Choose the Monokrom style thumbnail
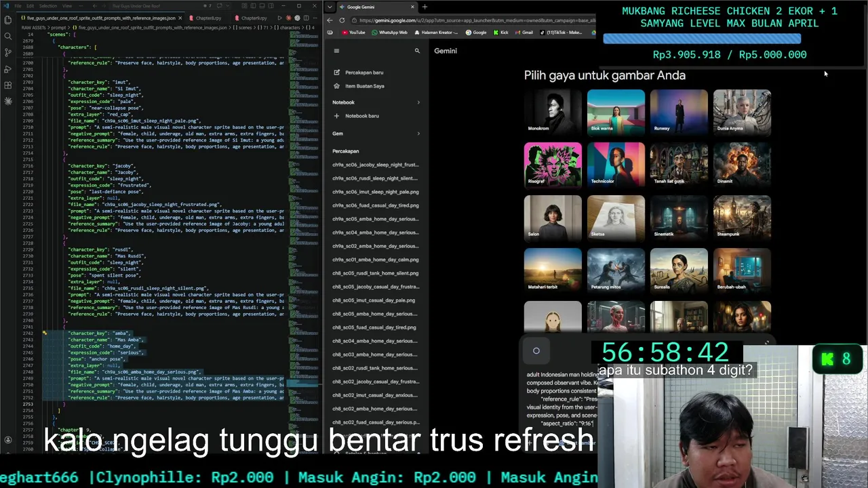 click(553, 112)
